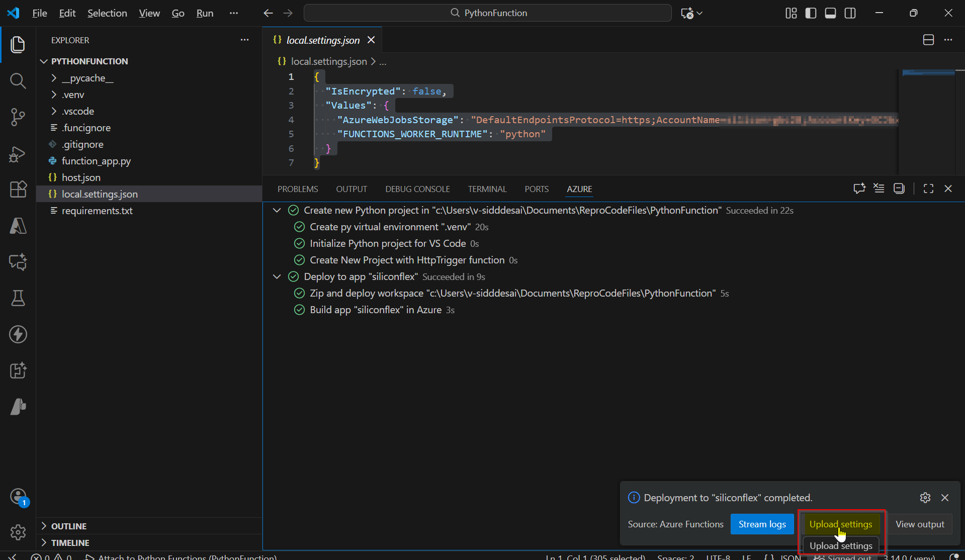Viewport: 965px width, 560px height.
Task: Toggle the primary side bar
Action: tap(811, 13)
